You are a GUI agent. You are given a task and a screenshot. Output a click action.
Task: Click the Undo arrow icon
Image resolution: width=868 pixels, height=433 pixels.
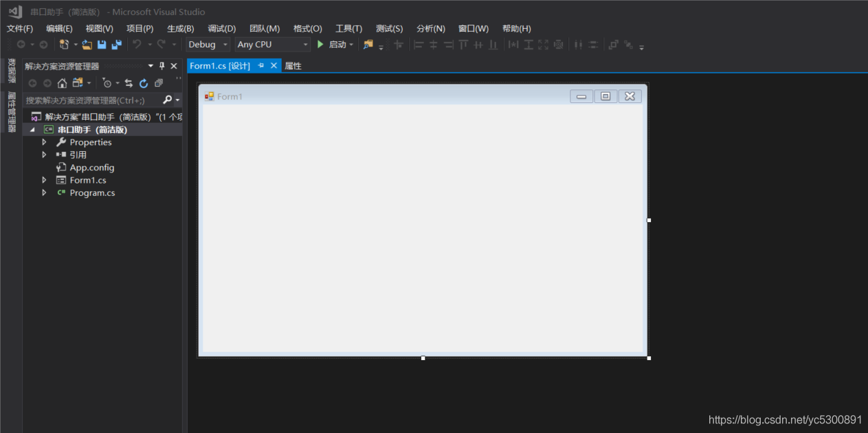tap(137, 45)
